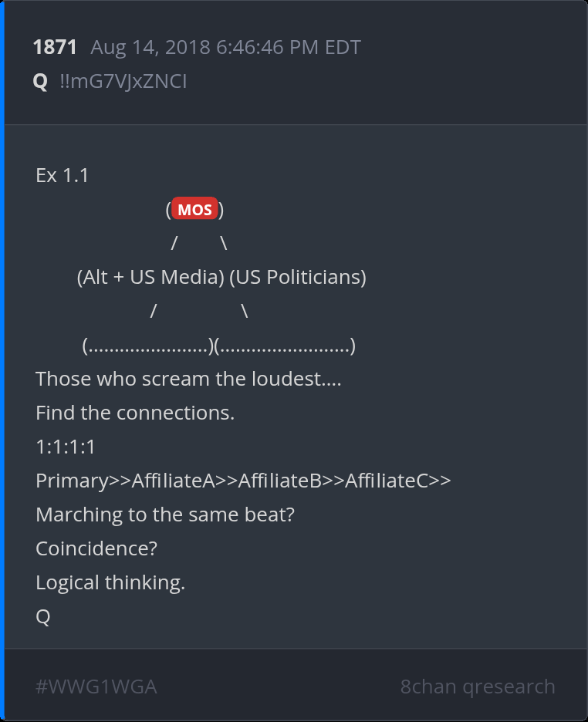Screen dimensions: 588x722
Task: Open post number 1871
Action: pyautogui.click(x=55, y=47)
